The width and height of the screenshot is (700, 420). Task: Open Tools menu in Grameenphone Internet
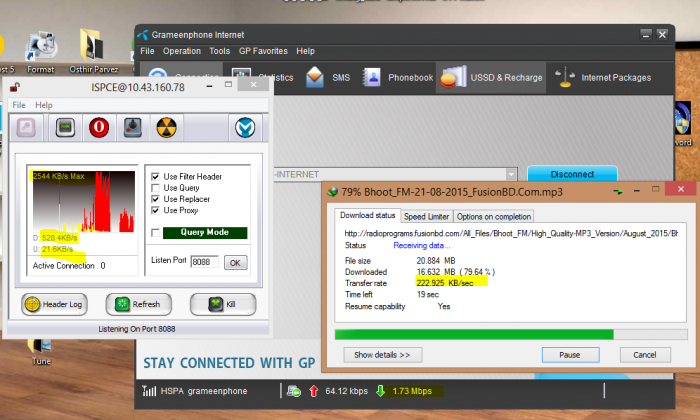(x=220, y=51)
